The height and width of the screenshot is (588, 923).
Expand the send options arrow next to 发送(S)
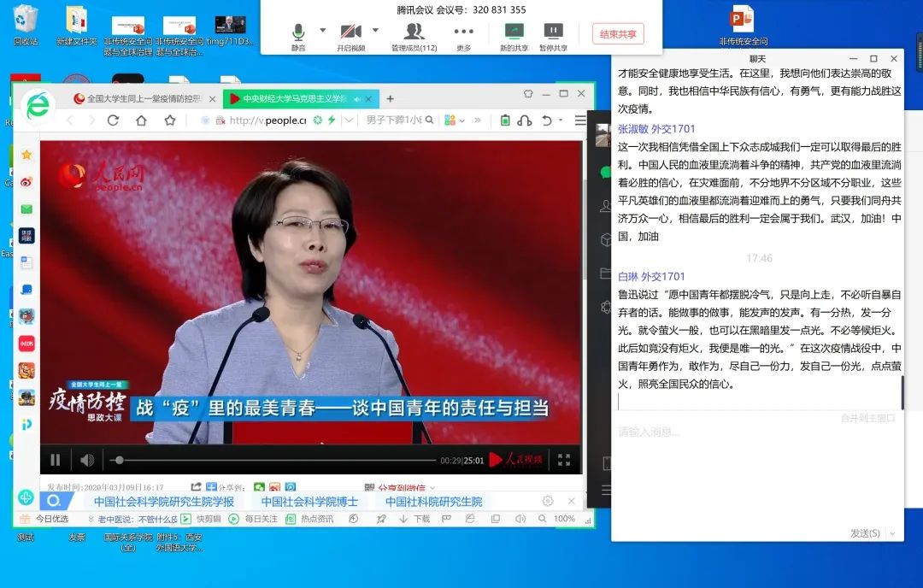pyautogui.click(x=892, y=533)
